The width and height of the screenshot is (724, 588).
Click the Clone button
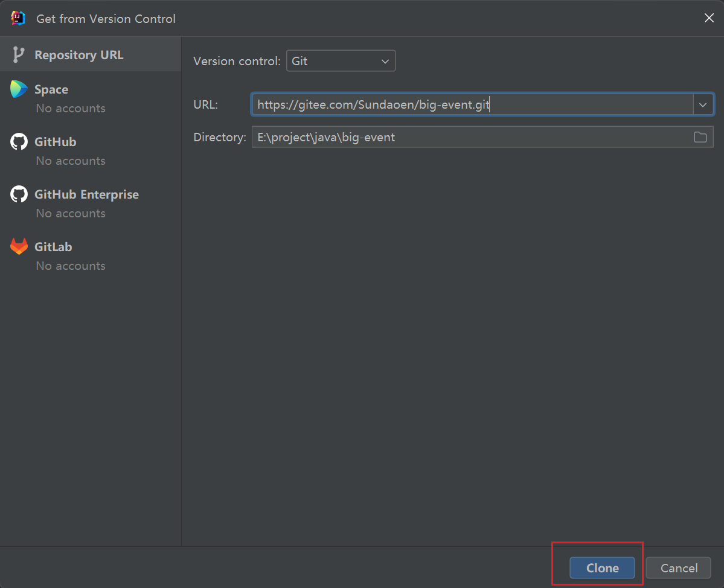(x=602, y=567)
